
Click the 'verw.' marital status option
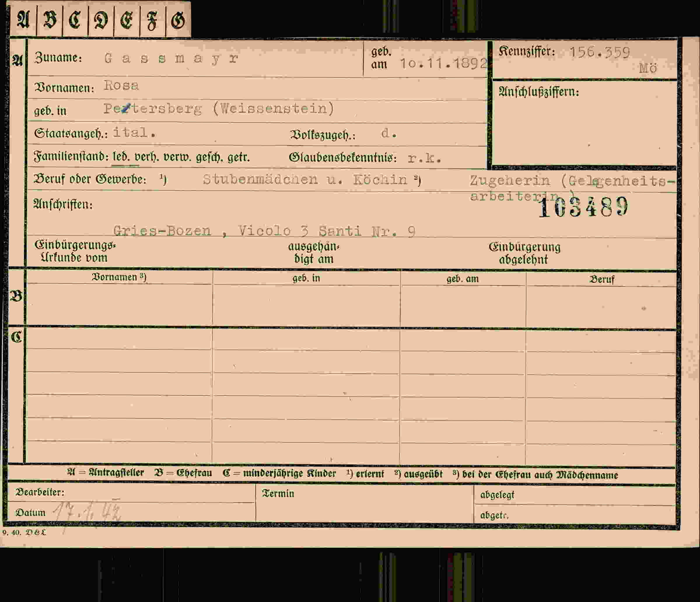click(x=178, y=157)
